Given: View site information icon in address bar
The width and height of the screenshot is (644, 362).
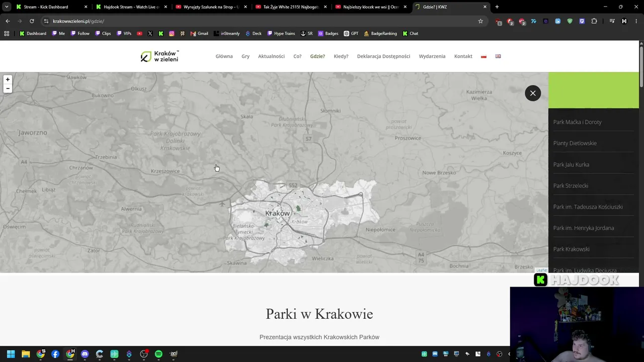Looking at the screenshot, I should pos(46,21).
